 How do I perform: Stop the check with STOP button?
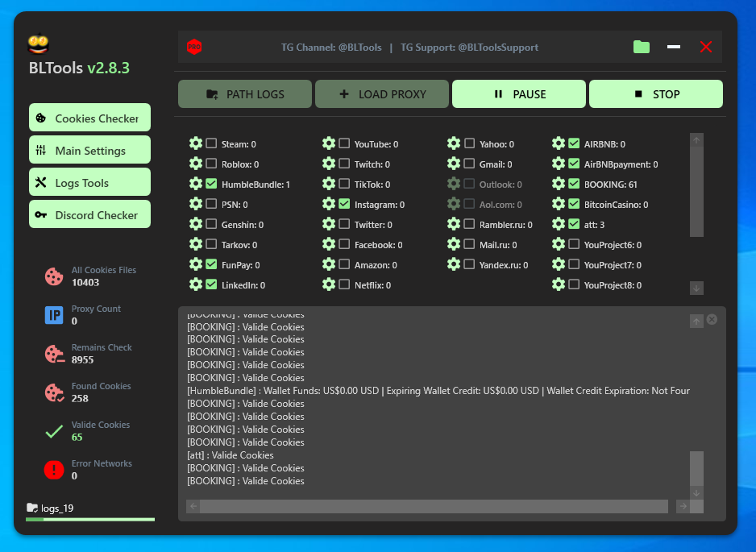(x=656, y=94)
